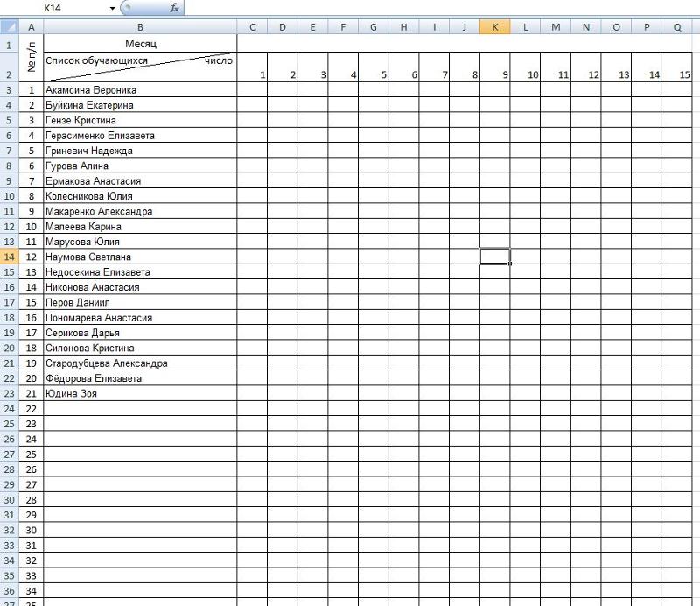The height and width of the screenshot is (606, 700).
Task: Open the Name Box dropdown arrow
Action: pyautogui.click(x=112, y=8)
